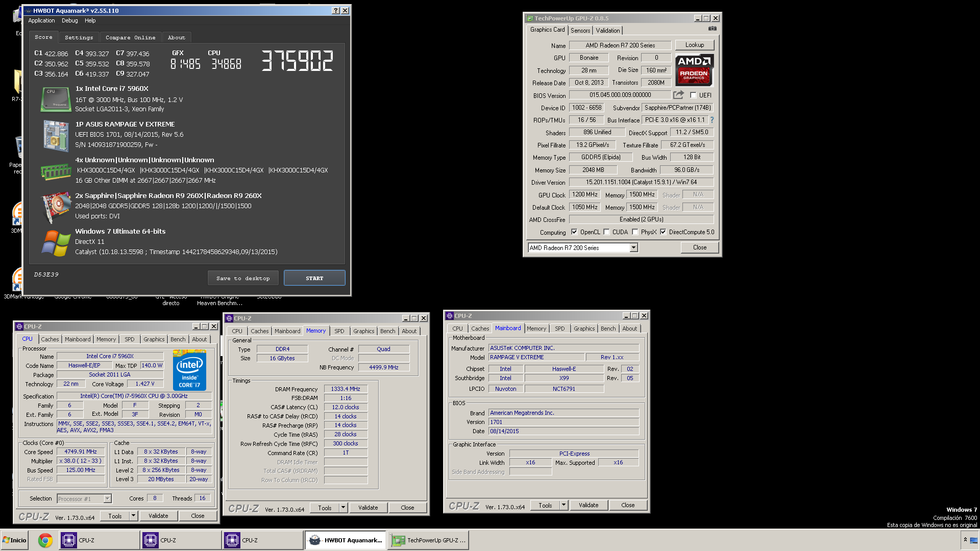Image resolution: width=980 pixels, height=551 pixels.
Task: Open the Help menu in Aquamark
Action: [90, 21]
